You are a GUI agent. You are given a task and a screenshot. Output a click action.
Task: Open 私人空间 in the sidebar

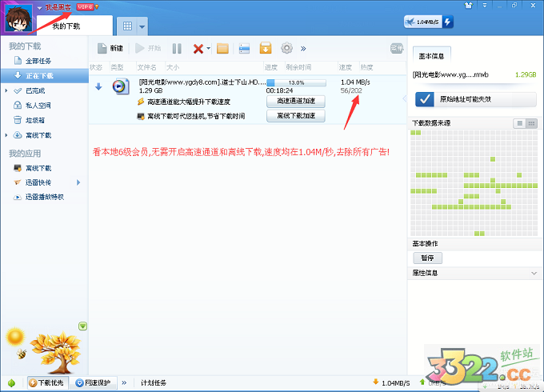38,106
